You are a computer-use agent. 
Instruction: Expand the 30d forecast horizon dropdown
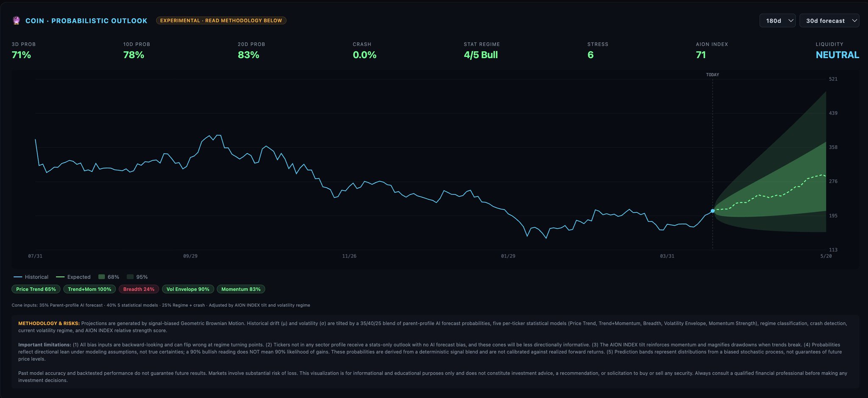pos(829,21)
